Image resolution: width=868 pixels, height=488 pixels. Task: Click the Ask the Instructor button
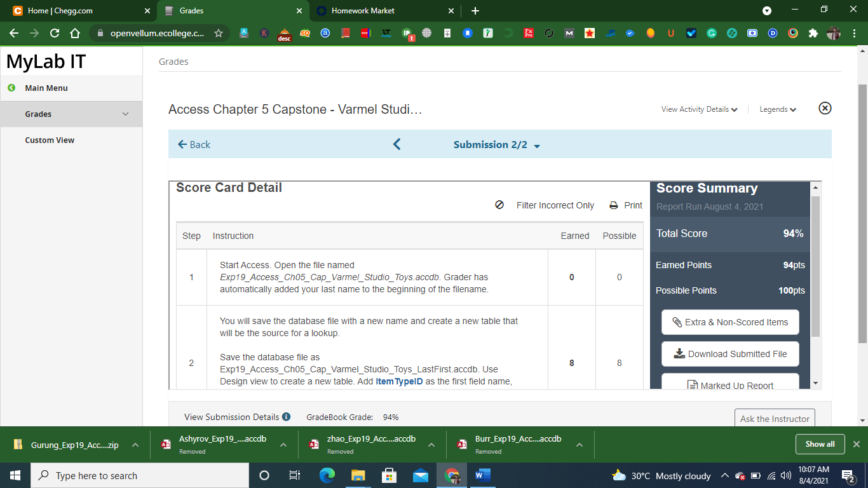pyautogui.click(x=775, y=417)
